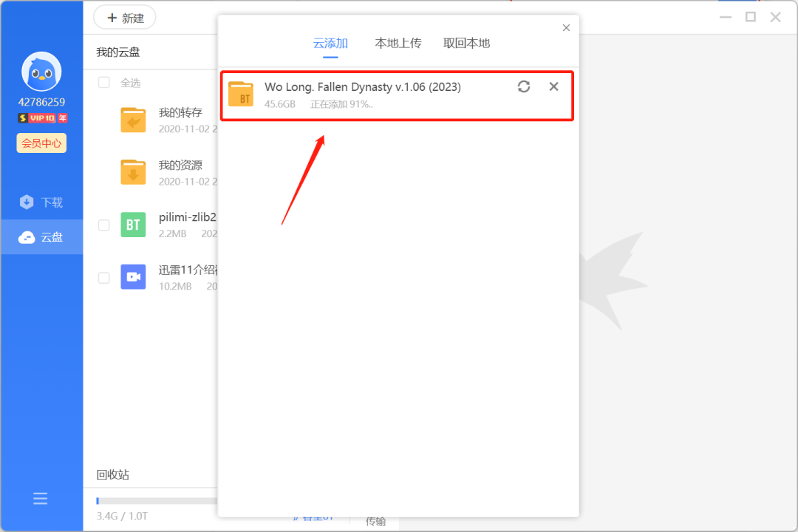798x532 pixels.
Task: Click the 新建 new button
Action: 125,18
